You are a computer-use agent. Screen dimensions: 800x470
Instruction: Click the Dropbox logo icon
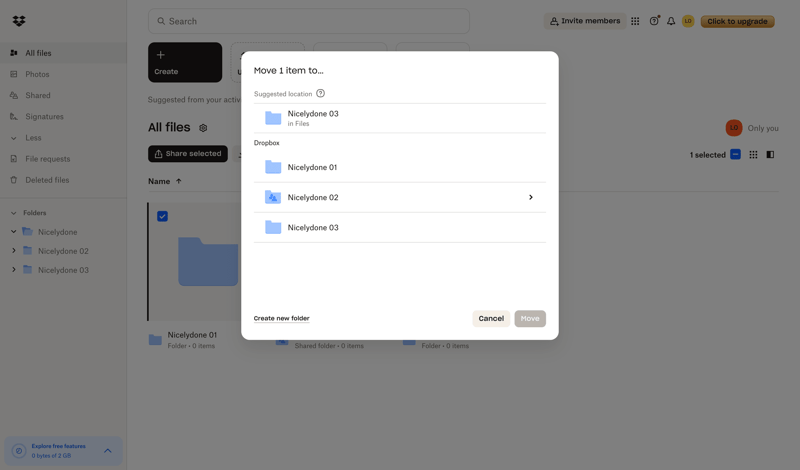[19, 21]
